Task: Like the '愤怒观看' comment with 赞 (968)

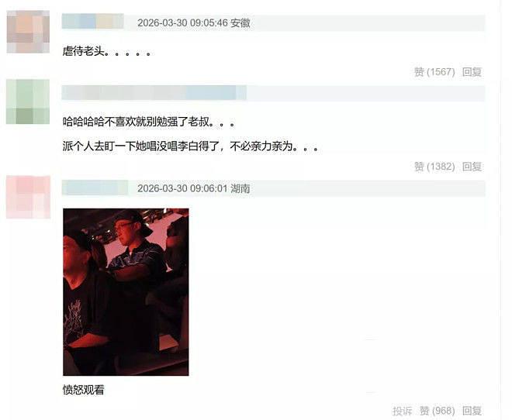Action: (437, 411)
